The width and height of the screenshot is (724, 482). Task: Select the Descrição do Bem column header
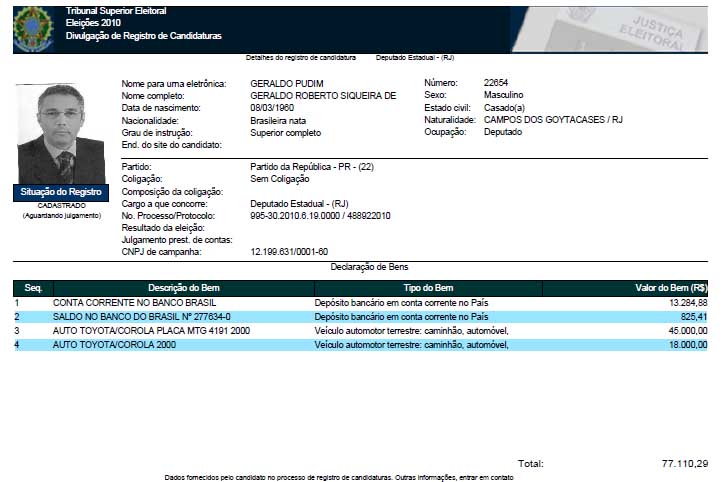(x=184, y=288)
